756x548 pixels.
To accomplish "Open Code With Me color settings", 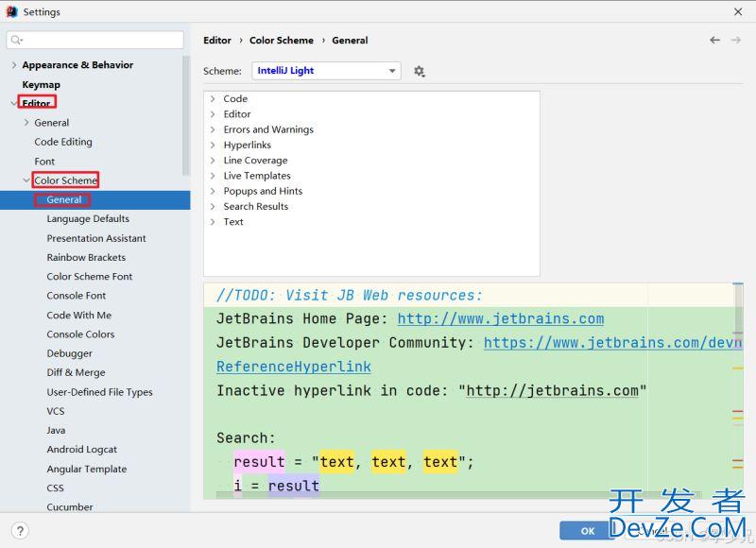I will (79, 316).
